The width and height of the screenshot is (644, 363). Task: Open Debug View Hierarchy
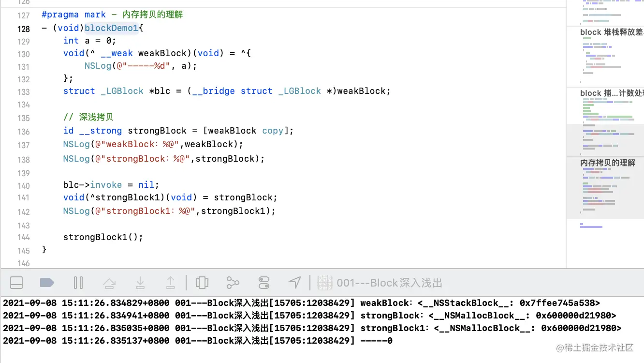click(x=202, y=282)
